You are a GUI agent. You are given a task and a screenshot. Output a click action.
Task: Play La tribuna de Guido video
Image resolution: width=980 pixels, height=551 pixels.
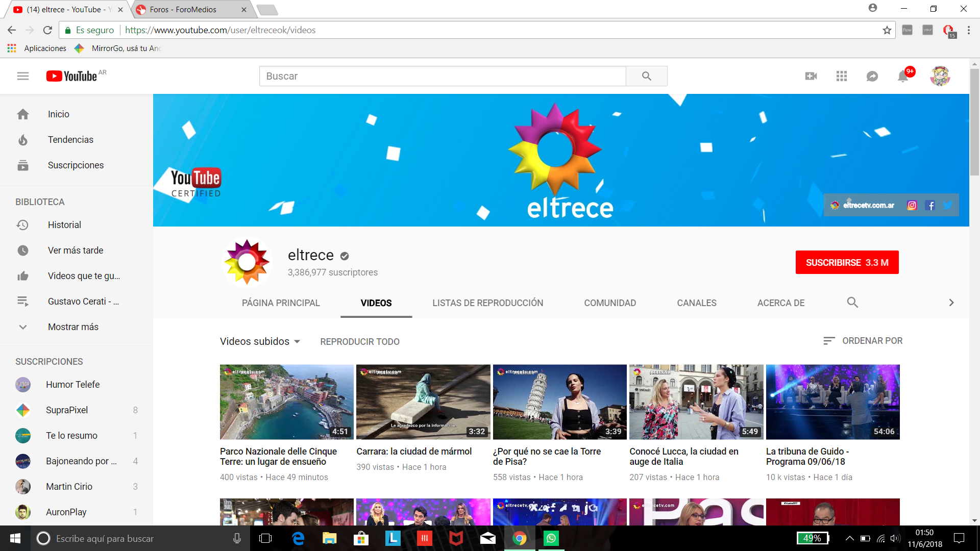[833, 402]
